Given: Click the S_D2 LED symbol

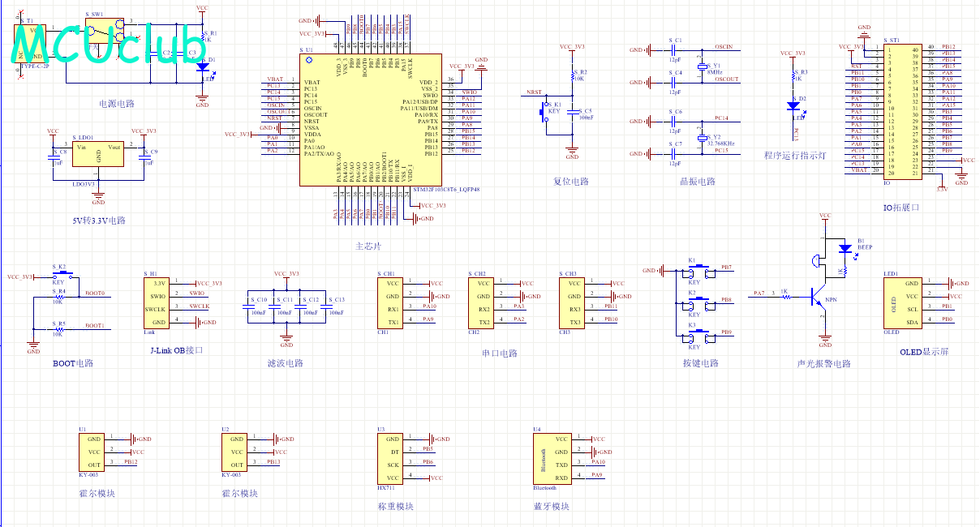Looking at the screenshot, I should (x=793, y=106).
